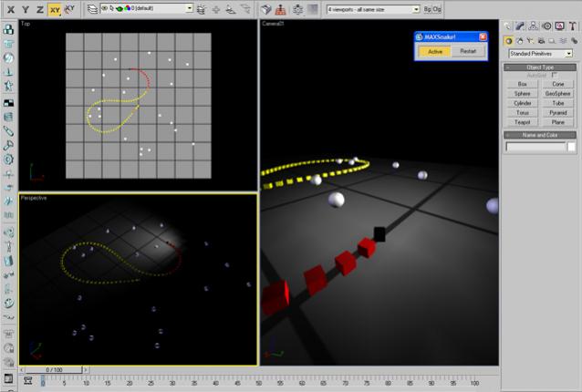Select the Helpers category icon

tap(550, 41)
